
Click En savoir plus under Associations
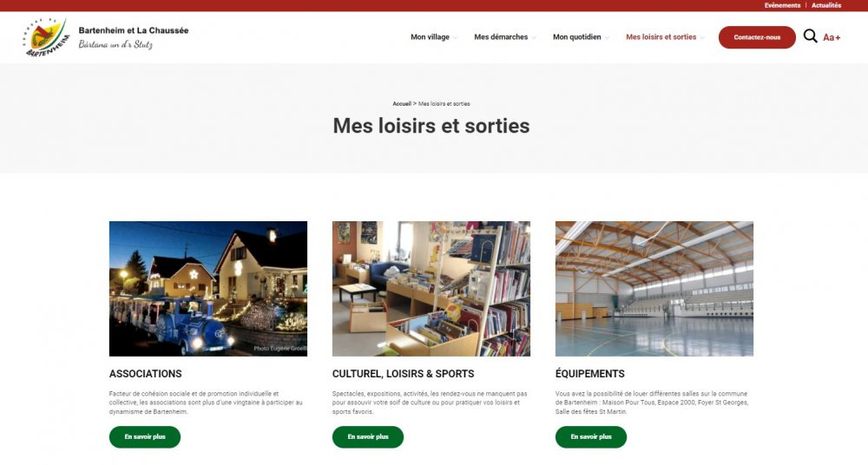(x=144, y=436)
